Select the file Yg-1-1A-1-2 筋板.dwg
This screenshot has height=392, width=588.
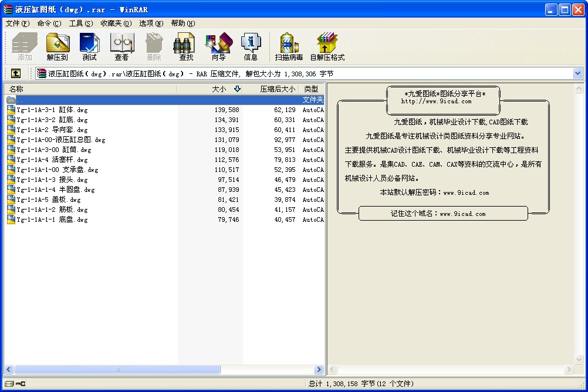click(x=52, y=209)
